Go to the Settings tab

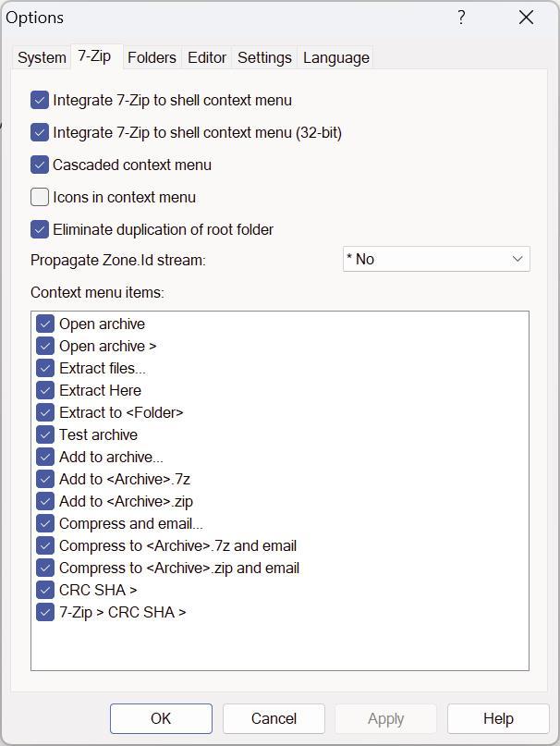pyautogui.click(x=264, y=57)
